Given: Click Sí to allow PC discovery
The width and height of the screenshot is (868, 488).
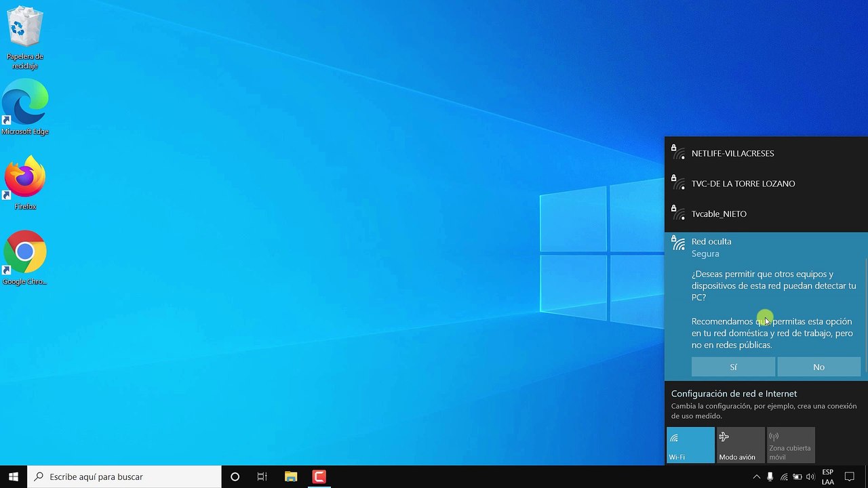Looking at the screenshot, I should [x=733, y=367].
